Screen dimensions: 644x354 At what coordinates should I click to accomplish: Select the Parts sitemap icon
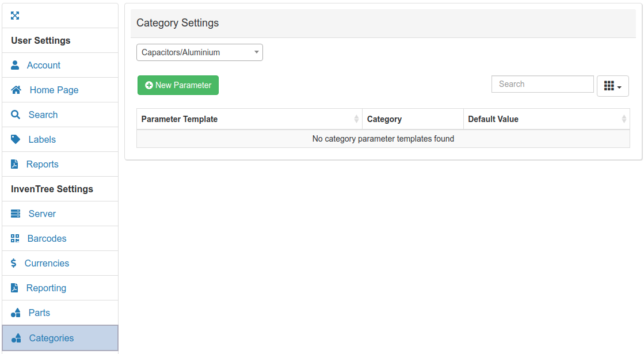[14, 313]
